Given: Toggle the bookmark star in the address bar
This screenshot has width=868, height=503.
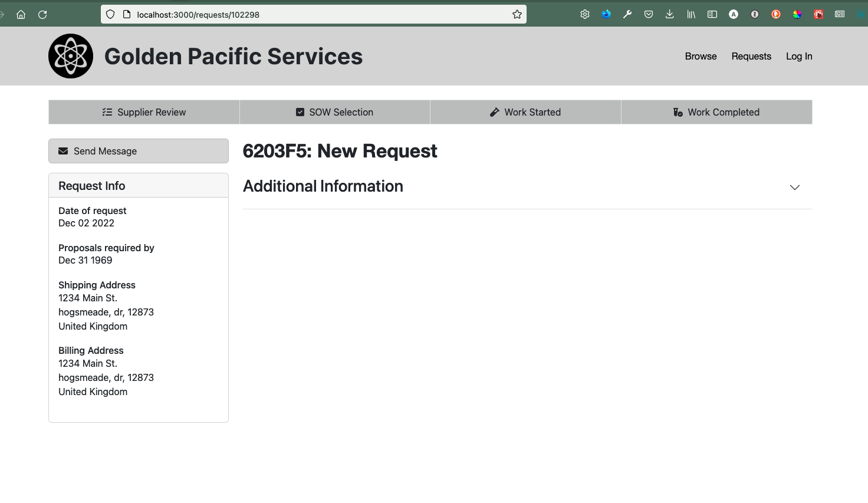Looking at the screenshot, I should click(517, 14).
